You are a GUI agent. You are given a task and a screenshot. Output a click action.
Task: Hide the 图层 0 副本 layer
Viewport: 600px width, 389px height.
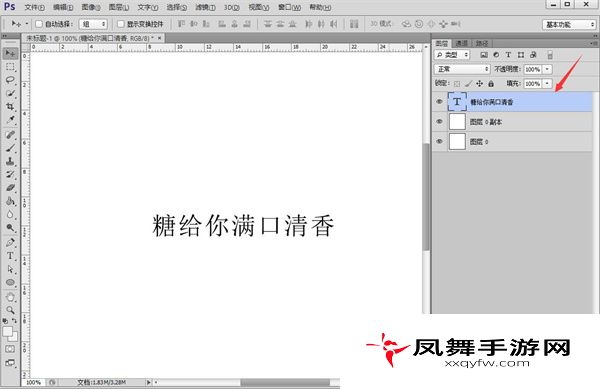pyautogui.click(x=439, y=122)
